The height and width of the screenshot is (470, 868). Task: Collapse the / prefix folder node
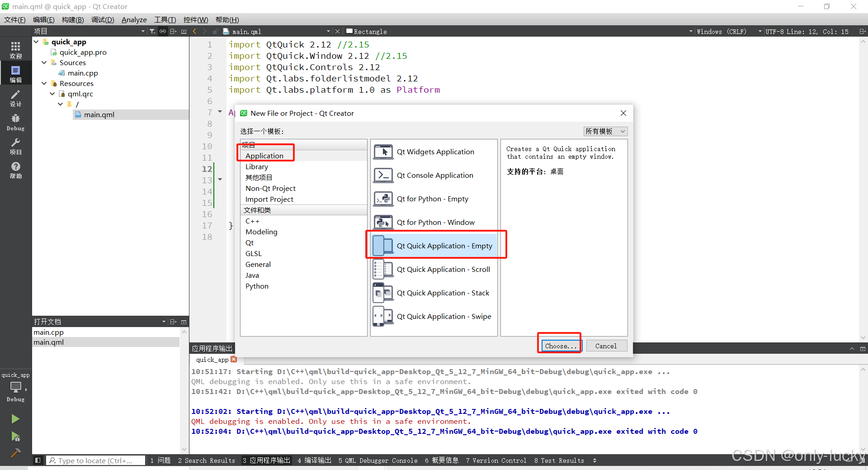pyautogui.click(x=61, y=104)
